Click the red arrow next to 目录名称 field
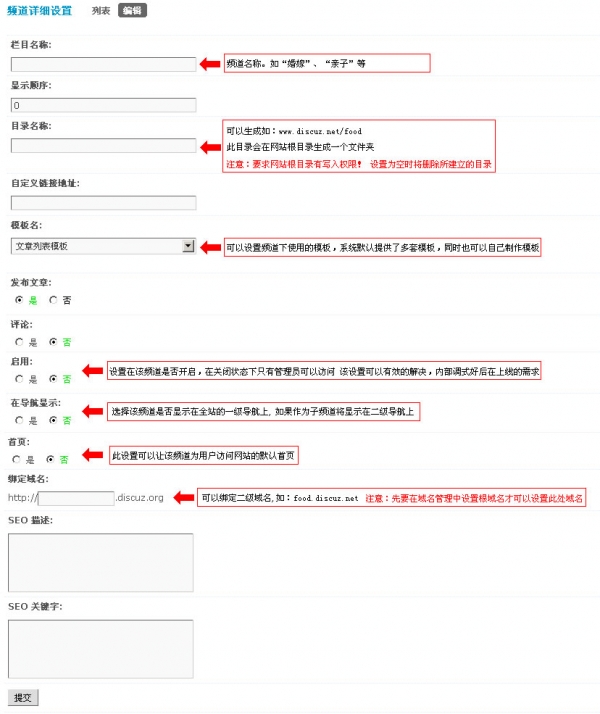The image size is (600, 714). tap(210, 146)
